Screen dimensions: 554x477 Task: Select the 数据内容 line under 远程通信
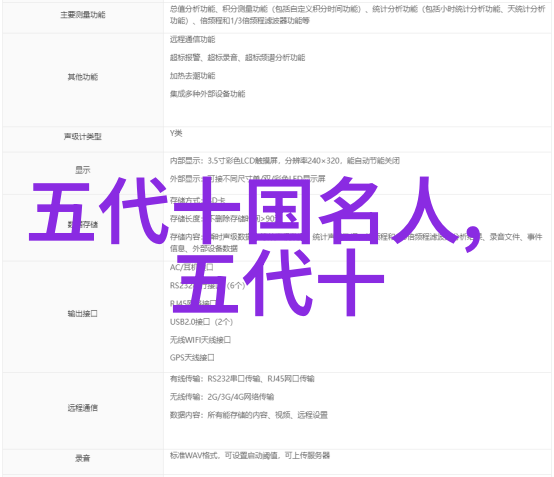tap(249, 415)
